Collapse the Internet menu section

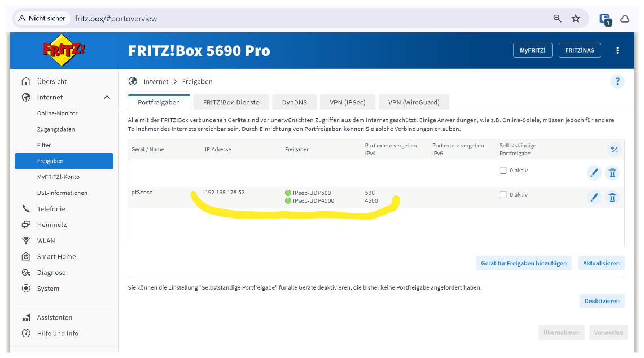[x=107, y=98]
